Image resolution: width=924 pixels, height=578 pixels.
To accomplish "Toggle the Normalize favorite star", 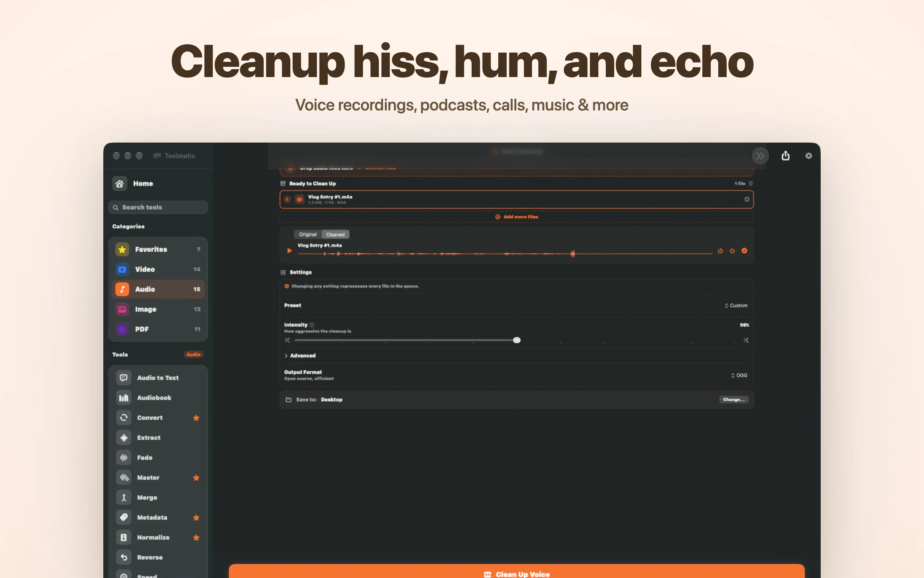I will [x=196, y=538].
